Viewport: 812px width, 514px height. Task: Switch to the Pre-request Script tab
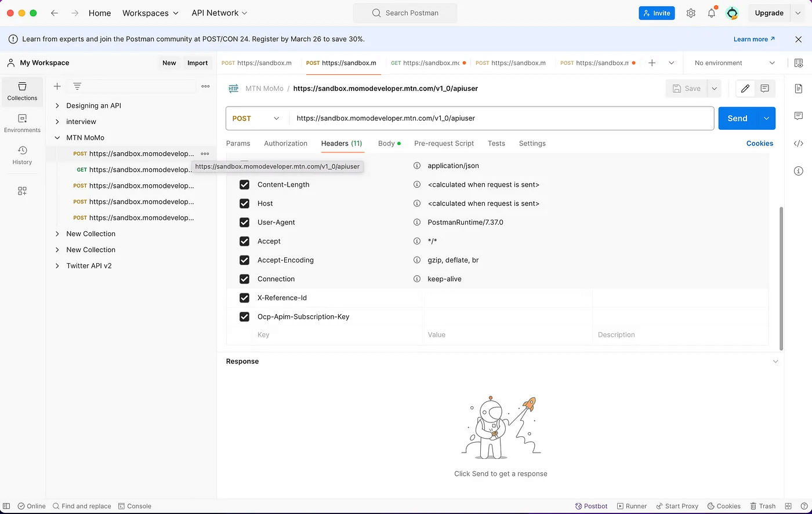tap(444, 143)
